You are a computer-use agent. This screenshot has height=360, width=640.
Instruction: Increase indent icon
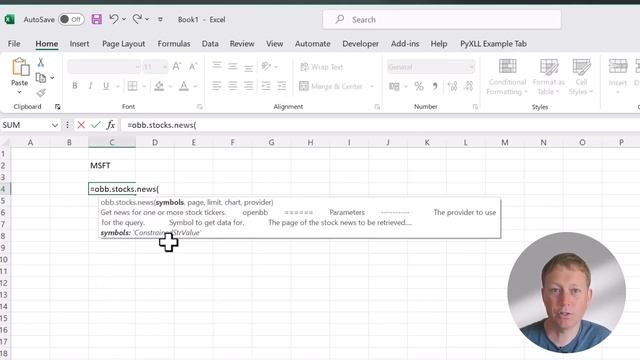tap(282, 86)
